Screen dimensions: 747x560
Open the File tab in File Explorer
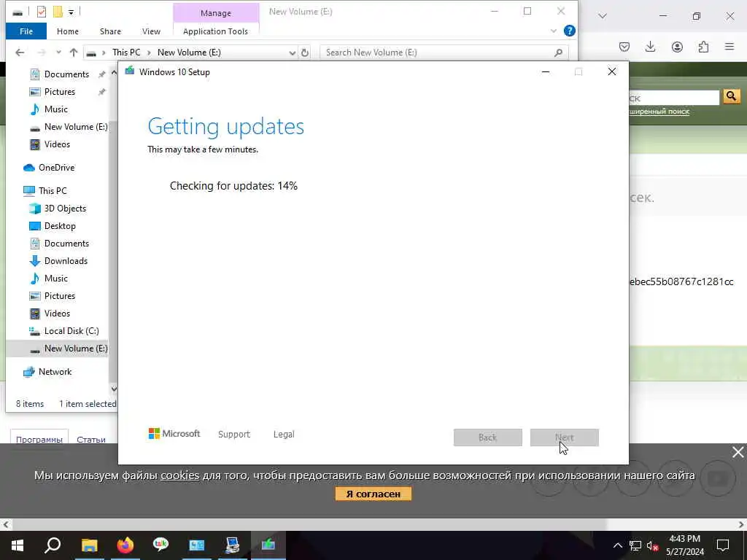click(x=26, y=31)
